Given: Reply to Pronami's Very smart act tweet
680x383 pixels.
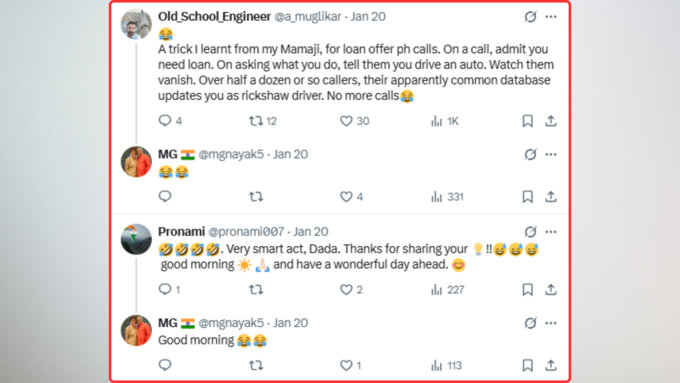Looking at the screenshot, I should (x=169, y=289).
